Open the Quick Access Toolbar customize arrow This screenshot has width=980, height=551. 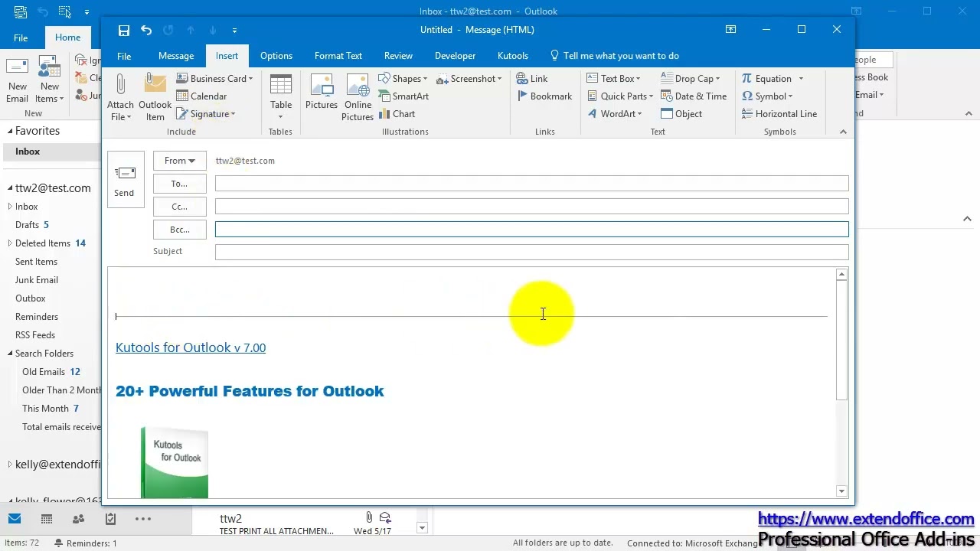click(x=234, y=31)
